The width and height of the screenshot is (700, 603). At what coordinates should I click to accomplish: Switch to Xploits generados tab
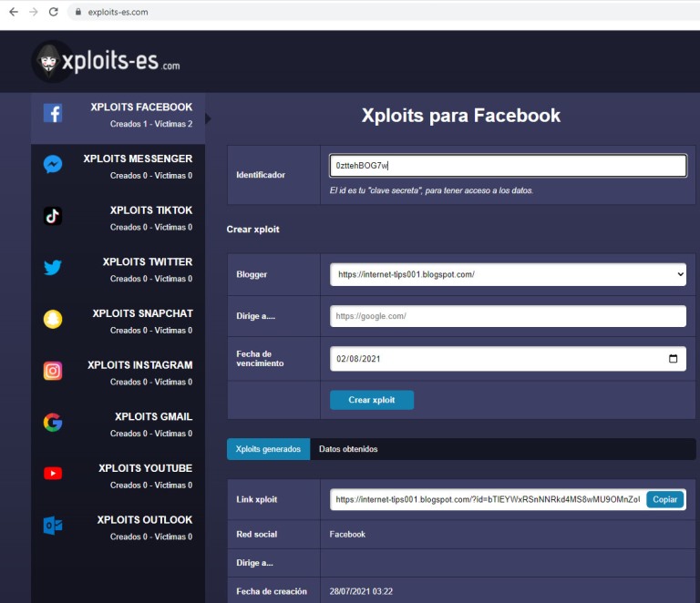click(x=268, y=449)
